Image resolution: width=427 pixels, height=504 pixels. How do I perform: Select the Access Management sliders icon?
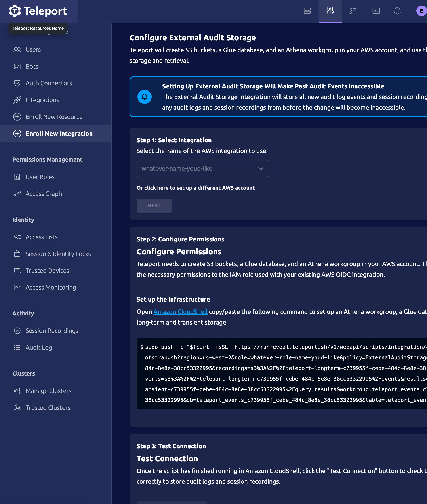pos(330,11)
